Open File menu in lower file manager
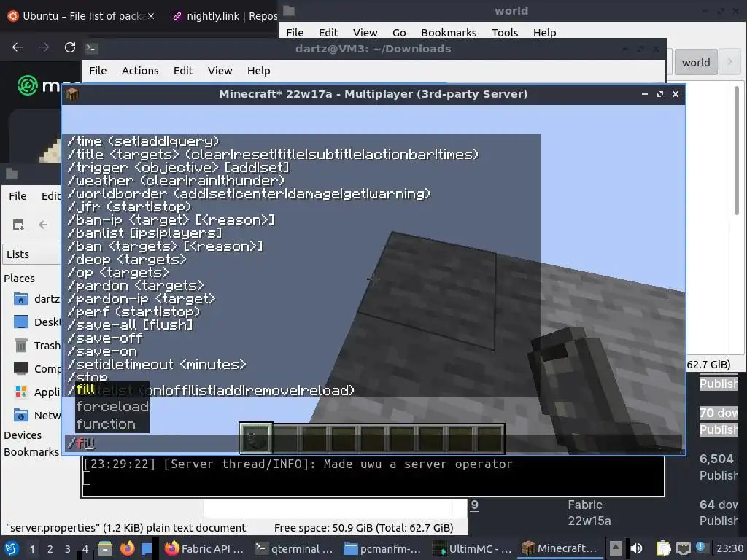 coord(18,195)
